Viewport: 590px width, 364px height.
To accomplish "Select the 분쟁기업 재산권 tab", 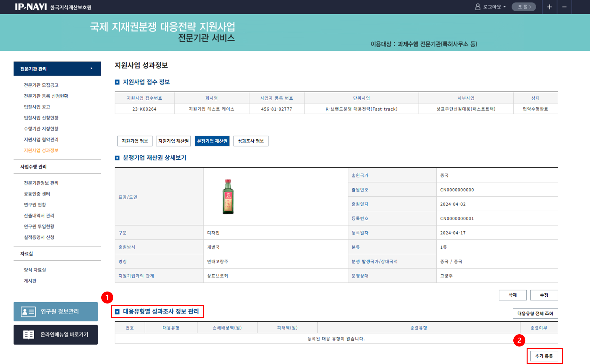I will click(212, 141).
